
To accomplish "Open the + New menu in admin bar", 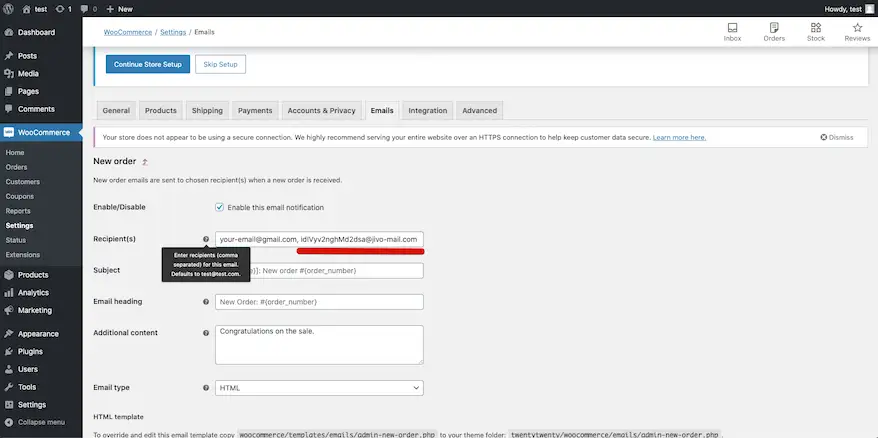I will [x=118, y=8].
